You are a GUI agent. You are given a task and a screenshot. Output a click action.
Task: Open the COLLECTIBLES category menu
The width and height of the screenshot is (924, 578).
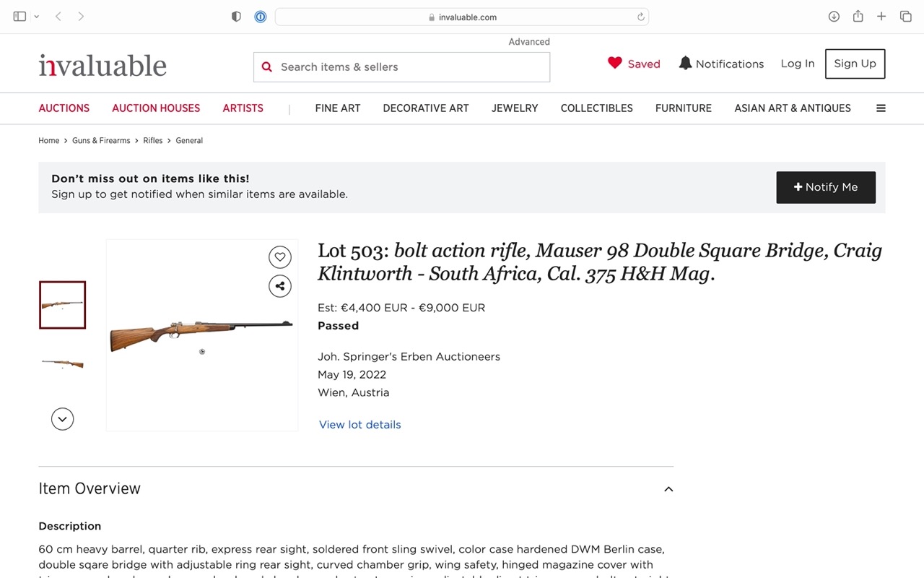(596, 108)
